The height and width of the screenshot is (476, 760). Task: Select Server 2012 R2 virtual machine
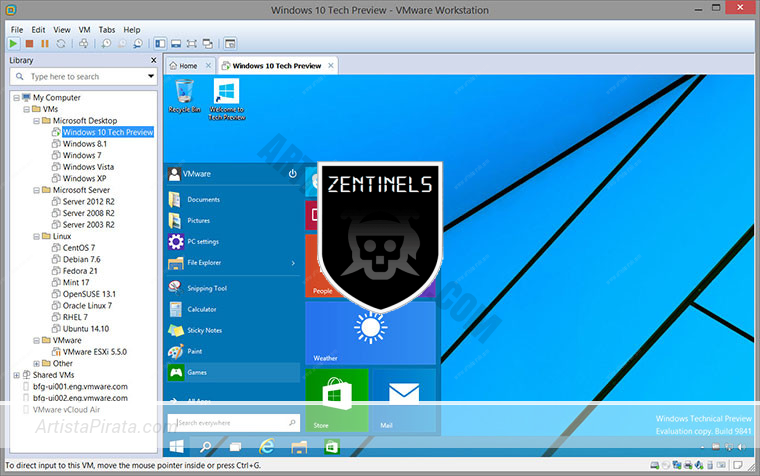click(88, 202)
